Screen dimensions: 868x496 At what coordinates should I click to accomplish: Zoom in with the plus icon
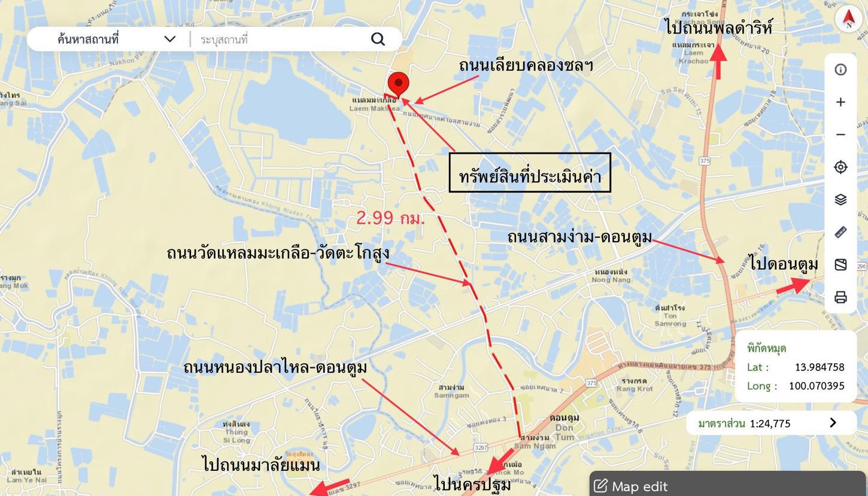(840, 102)
